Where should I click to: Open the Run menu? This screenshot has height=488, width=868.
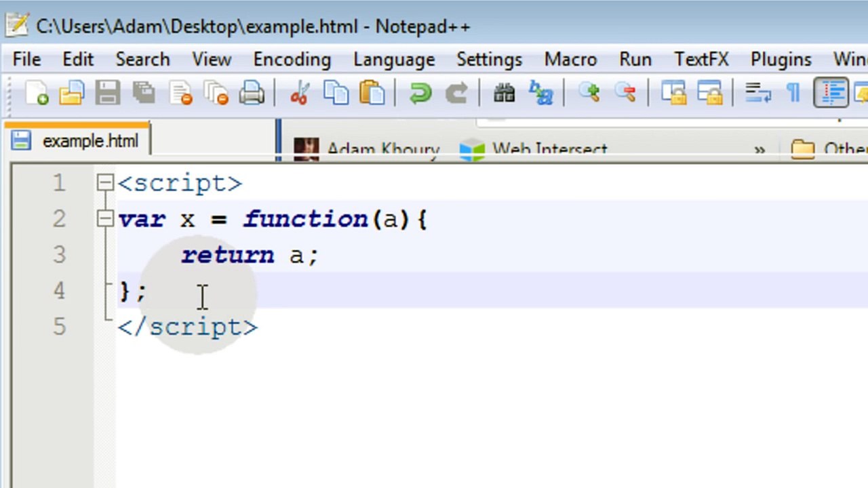[635, 60]
